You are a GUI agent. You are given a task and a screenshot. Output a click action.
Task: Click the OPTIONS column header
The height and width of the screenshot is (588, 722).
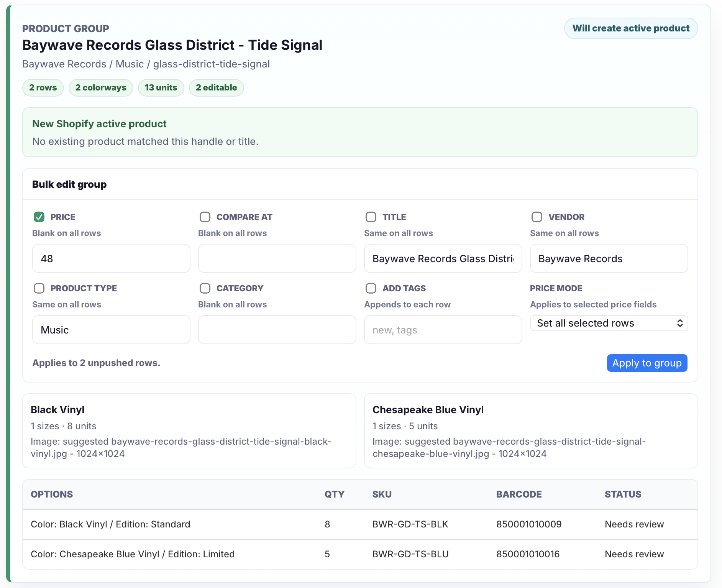pyautogui.click(x=52, y=494)
